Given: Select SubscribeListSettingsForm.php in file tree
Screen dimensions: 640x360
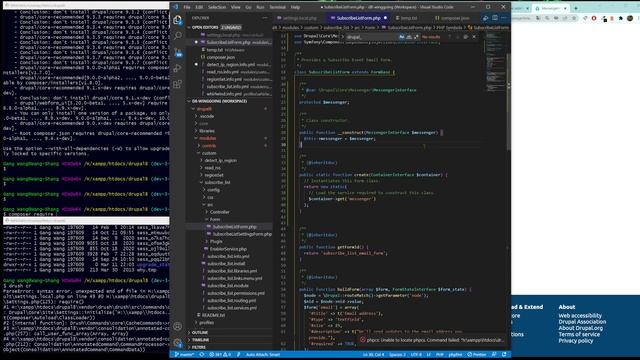Looking at the screenshot, I should coord(242,234).
